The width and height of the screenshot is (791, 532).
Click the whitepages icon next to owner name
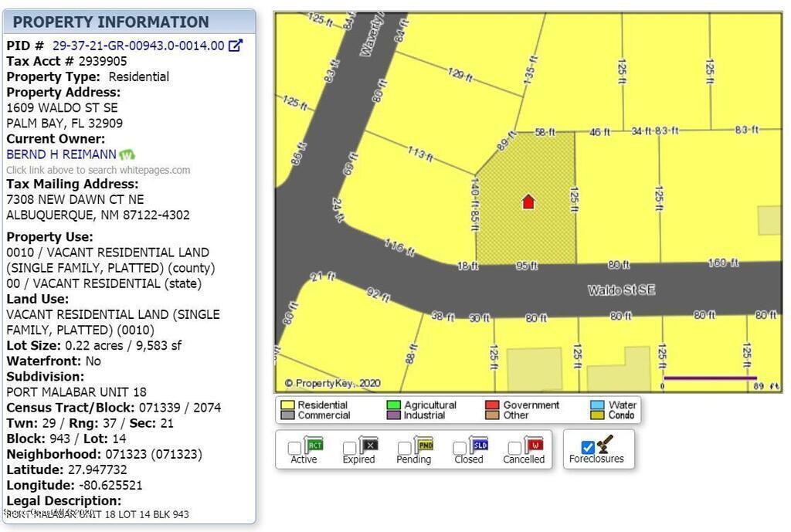pos(127,154)
